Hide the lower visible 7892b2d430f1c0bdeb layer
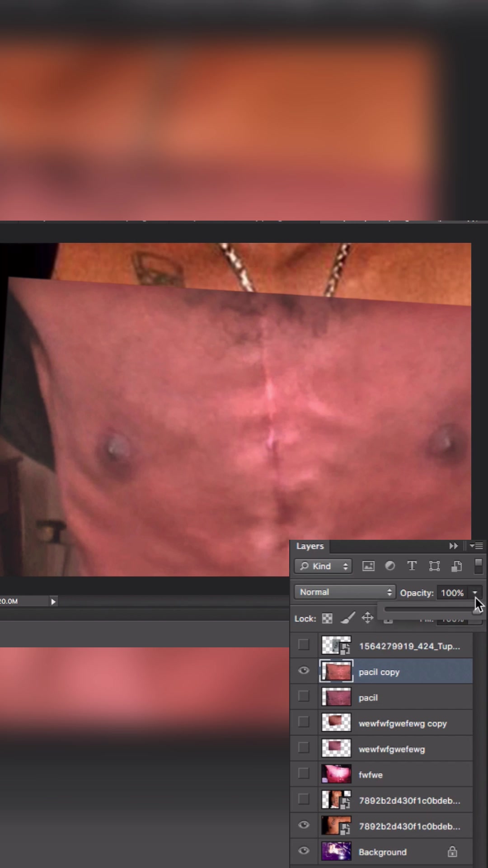488x868 pixels. 304,826
